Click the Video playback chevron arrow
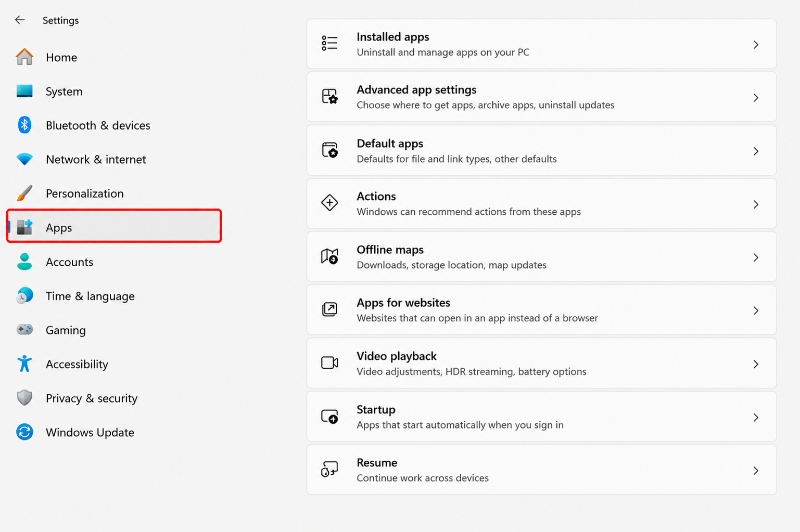This screenshot has width=800, height=532. pos(756,364)
